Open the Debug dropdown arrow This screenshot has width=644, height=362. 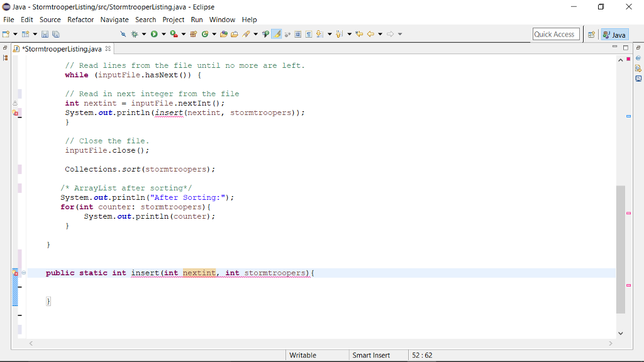[144, 34]
